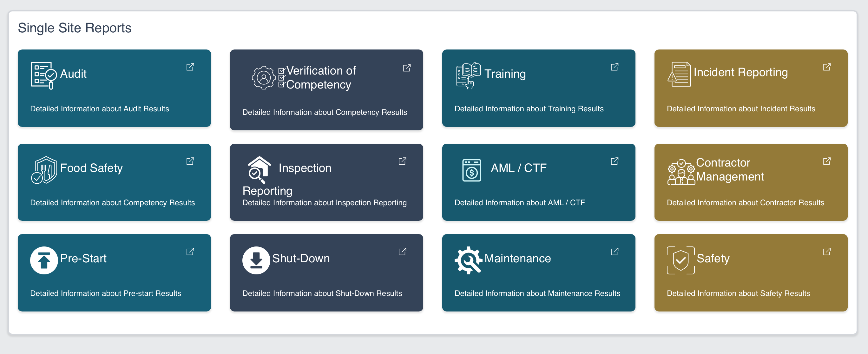
Task: Open the Pre-Start report title
Action: (x=83, y=258)
